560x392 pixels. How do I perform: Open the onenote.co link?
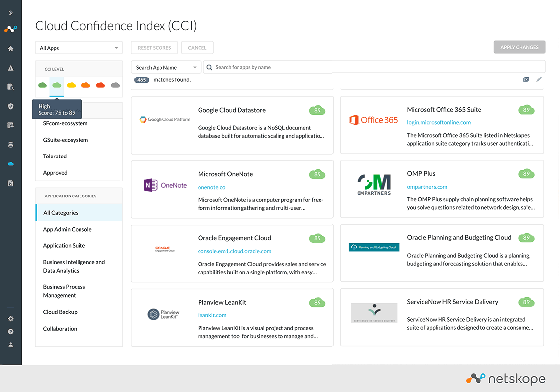pyautogui.click(x=211, y=187)
